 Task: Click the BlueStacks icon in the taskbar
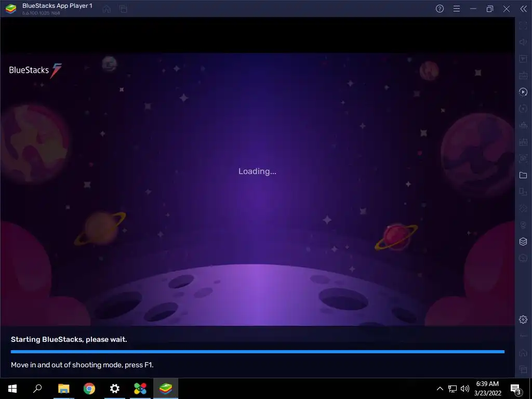[x=166, y=389]
